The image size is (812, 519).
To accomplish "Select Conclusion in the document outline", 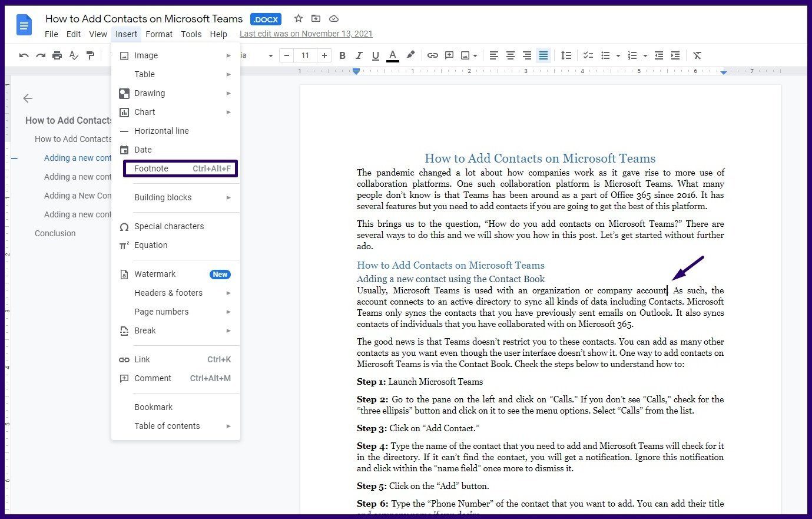I will click(x=55, y=233).
